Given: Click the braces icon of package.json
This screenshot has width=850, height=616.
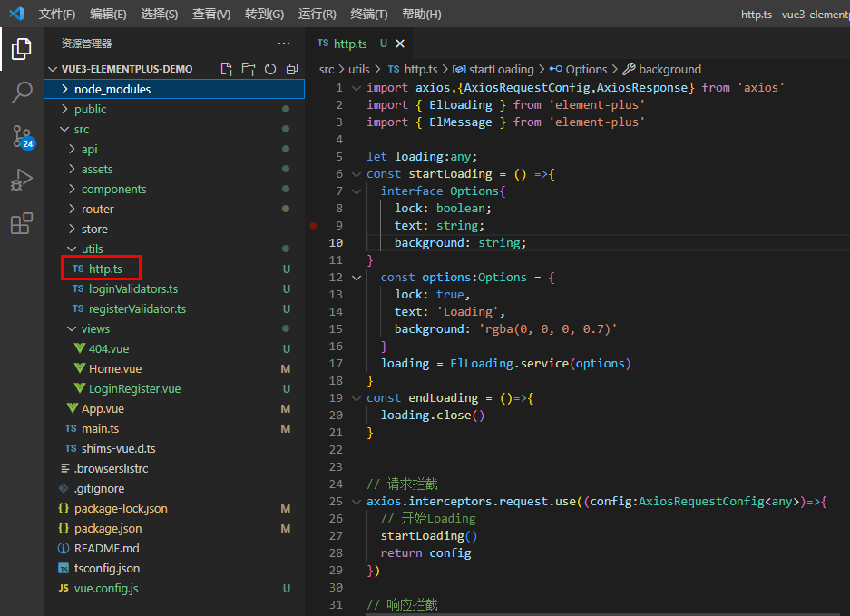Looking at the screenshot, I should (64, 528).
